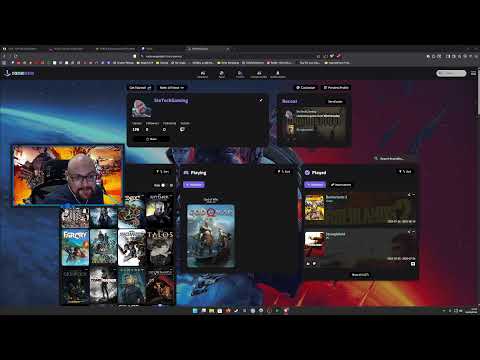This screenshot has width=480, height=360.
Task: Click the edit icon on the Borderlands entry
Action: pyautogui.click(x=409, y=195)
